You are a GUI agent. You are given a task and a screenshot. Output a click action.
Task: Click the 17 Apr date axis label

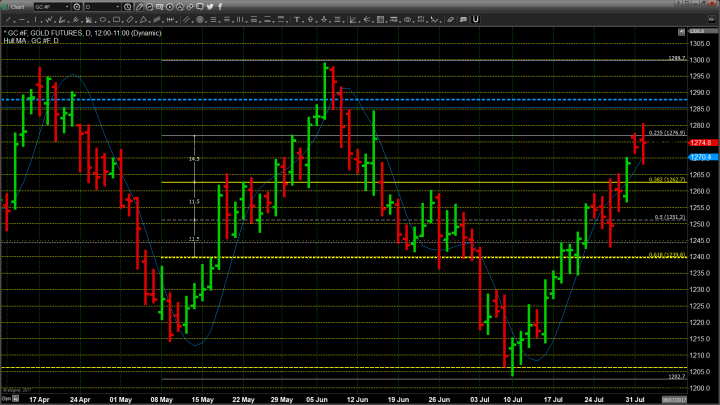(x=39, y=399)
